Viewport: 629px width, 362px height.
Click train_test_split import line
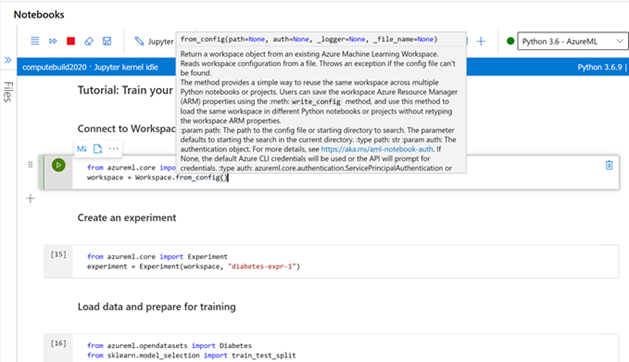[x=191, y=355]
